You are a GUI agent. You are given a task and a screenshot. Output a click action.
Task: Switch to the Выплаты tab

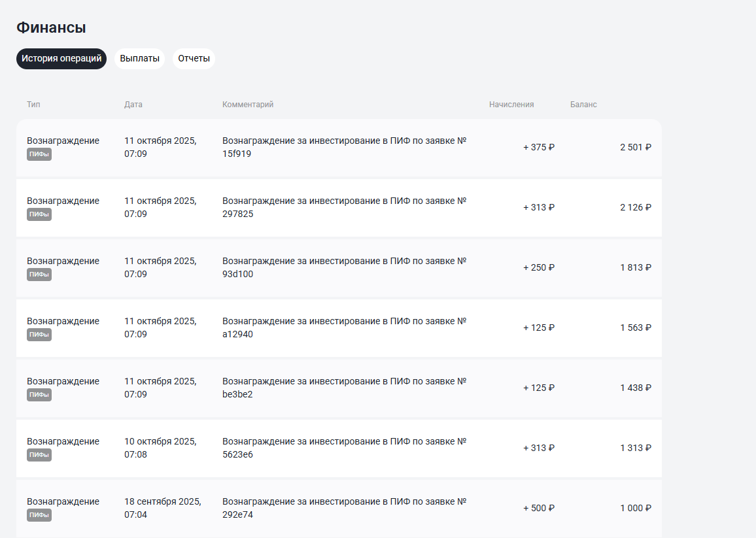pyautogui.click(x=139, y=59)
